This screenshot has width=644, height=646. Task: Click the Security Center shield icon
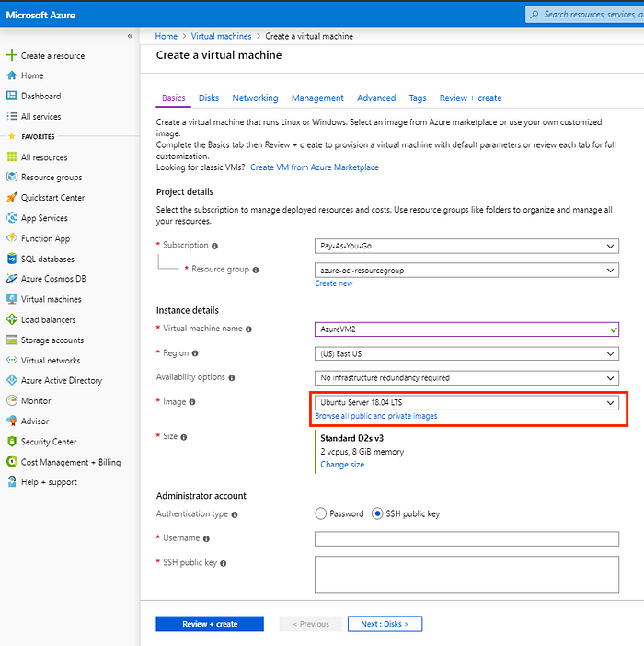click(x=12, y=441)
